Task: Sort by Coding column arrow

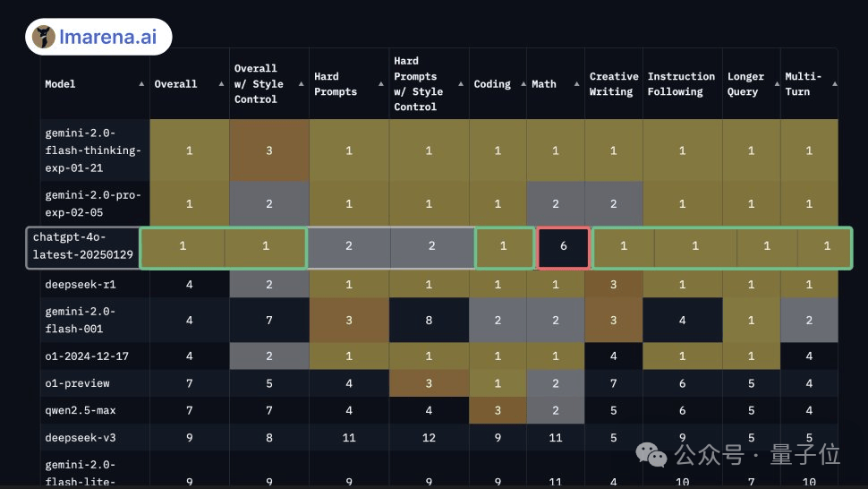Action: click(x=523, y=83)
